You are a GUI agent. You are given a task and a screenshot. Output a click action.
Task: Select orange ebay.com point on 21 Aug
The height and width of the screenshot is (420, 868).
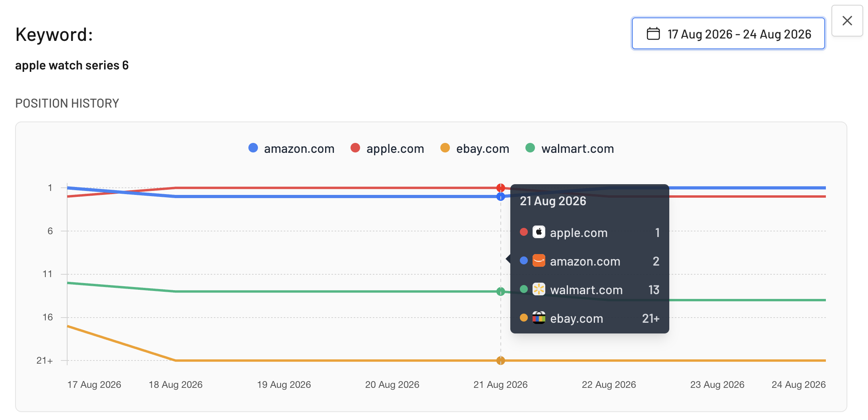tap(500, 360)
